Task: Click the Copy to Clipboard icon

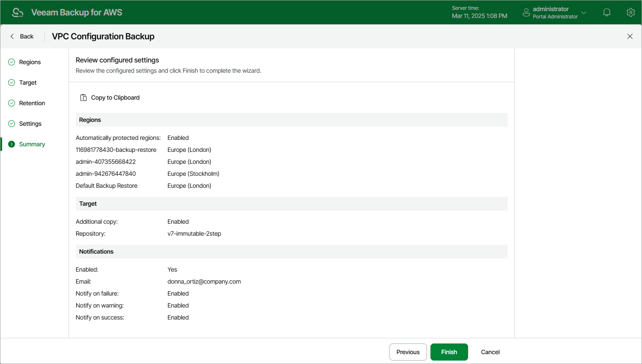Action: tap(84, 98)
